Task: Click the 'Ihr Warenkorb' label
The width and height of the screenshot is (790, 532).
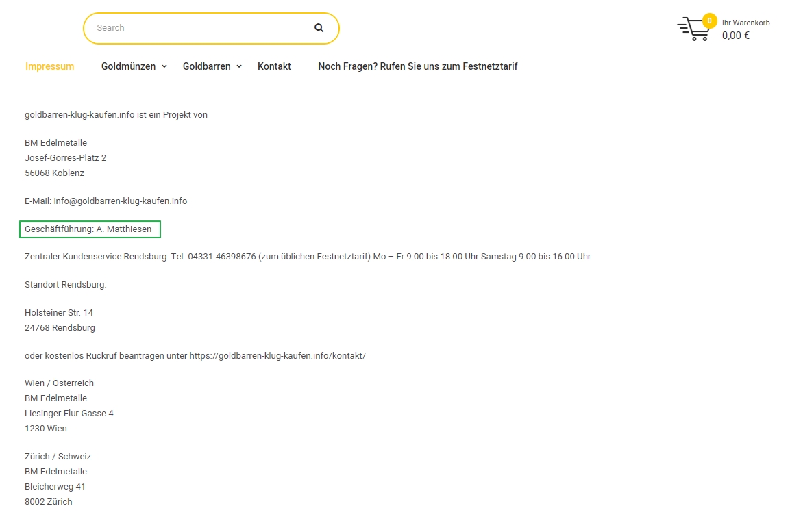Action: 745,23
